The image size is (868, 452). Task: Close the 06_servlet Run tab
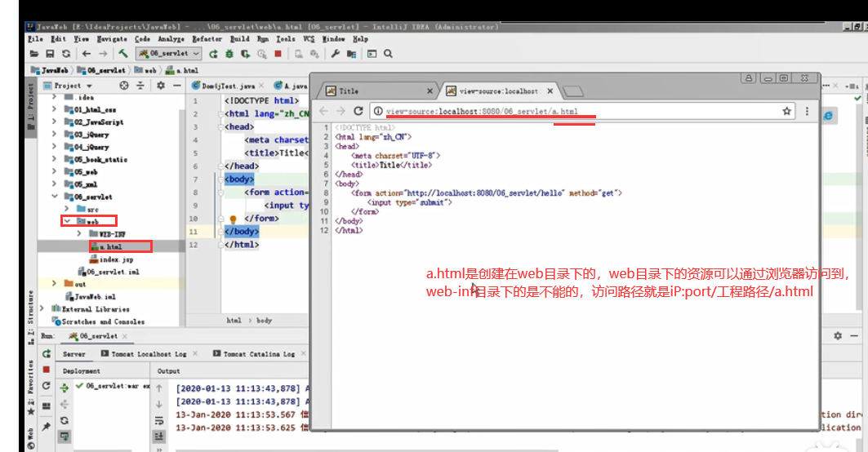[125, 336]
